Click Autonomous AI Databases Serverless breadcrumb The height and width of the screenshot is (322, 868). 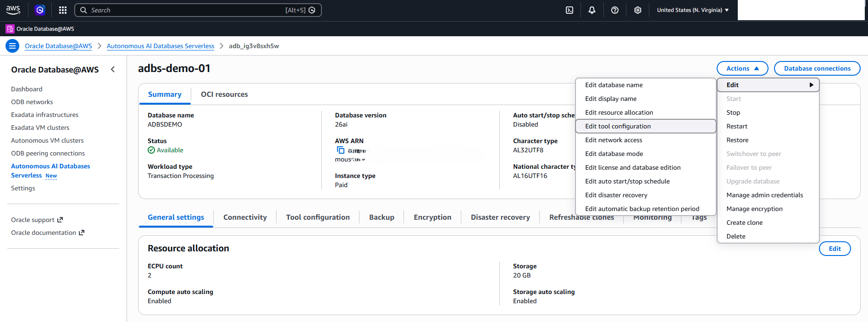160,46
